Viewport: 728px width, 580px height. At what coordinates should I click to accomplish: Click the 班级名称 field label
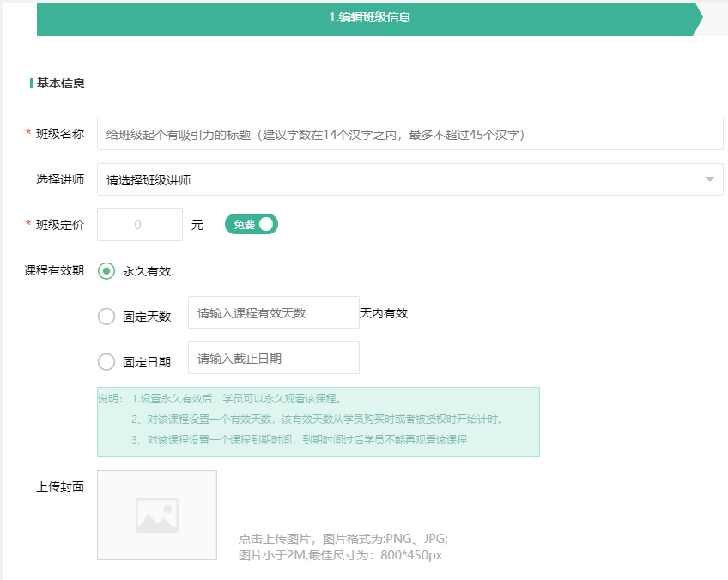pyautogui.click(x=60, y=134)
